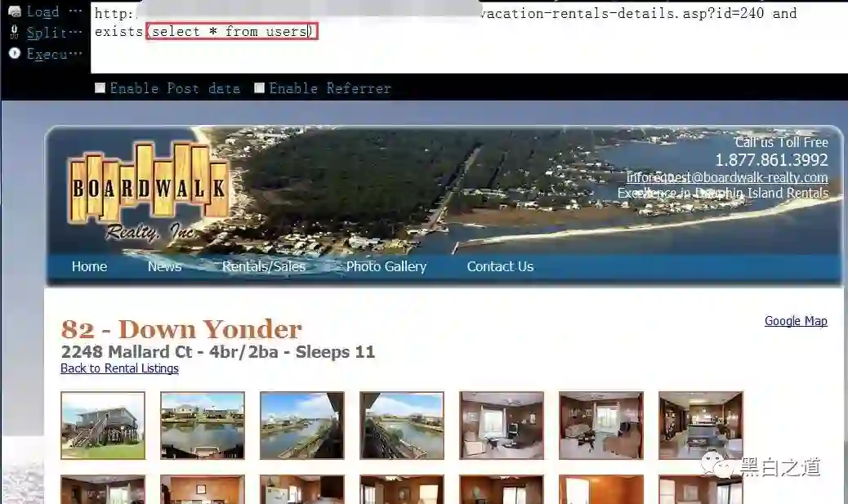Enable the Post data checkbox
The image size is (848, 504).
pos(100,87)
